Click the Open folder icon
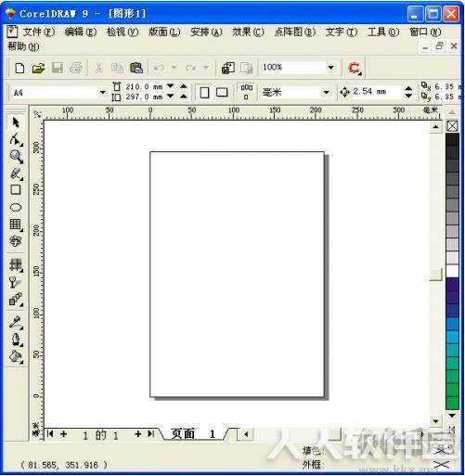 coord(38,68)
